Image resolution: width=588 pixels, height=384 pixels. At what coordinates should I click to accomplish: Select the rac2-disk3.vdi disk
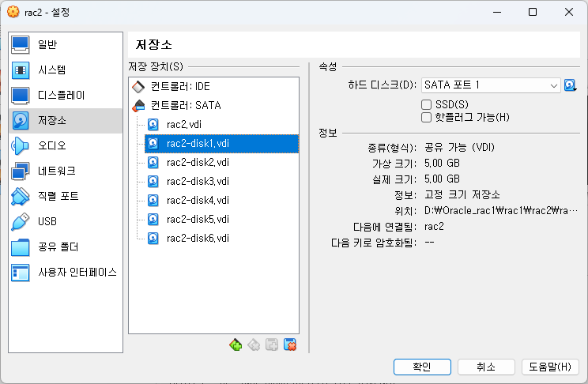point(221,182)
